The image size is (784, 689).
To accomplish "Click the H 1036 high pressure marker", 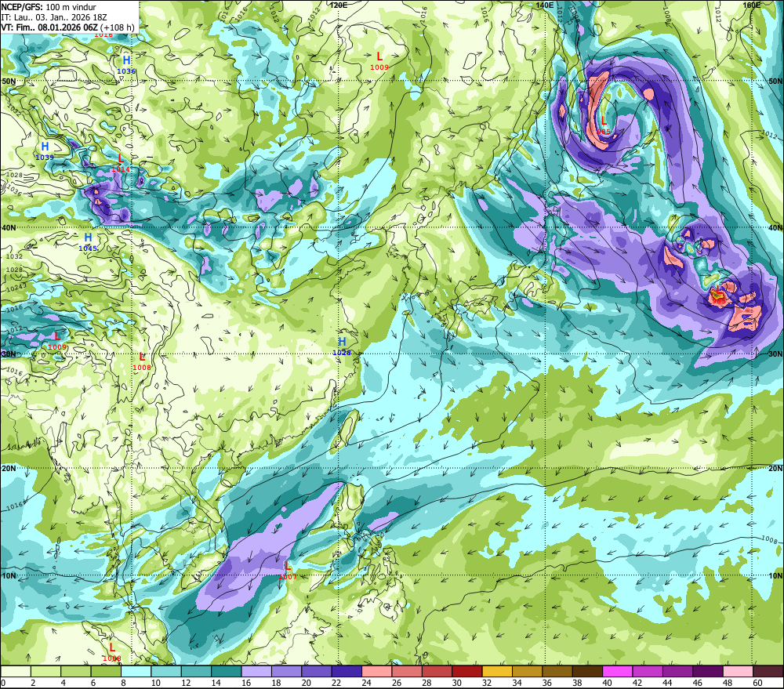I will coord(126,65).
